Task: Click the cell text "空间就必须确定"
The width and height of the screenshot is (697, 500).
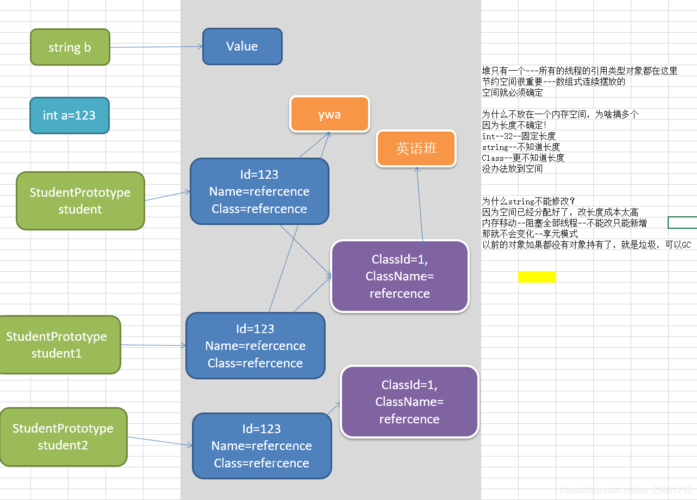Action: (513, 93)
